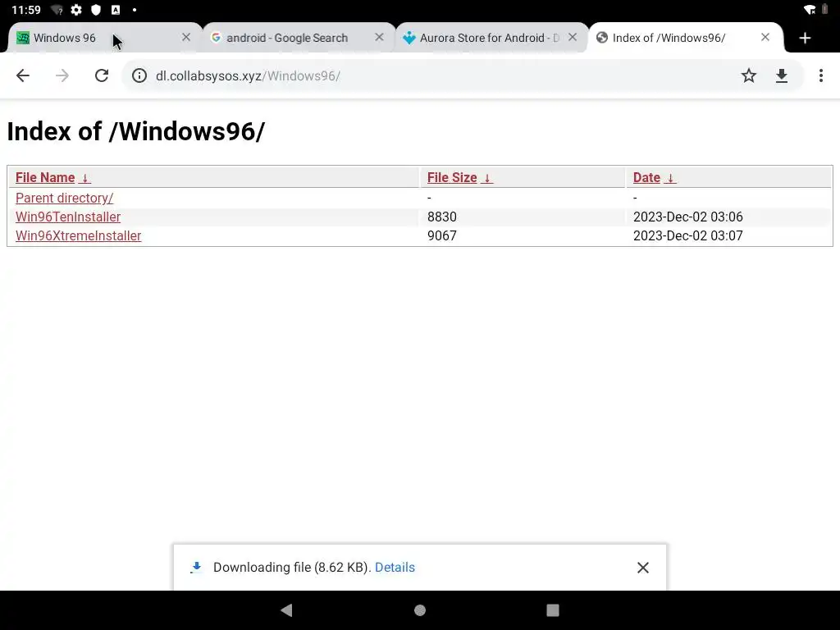Viewport: 840px width, 630px height.
Task: Click the Index of /Windows96/ heading
Action: coord(136,131)
